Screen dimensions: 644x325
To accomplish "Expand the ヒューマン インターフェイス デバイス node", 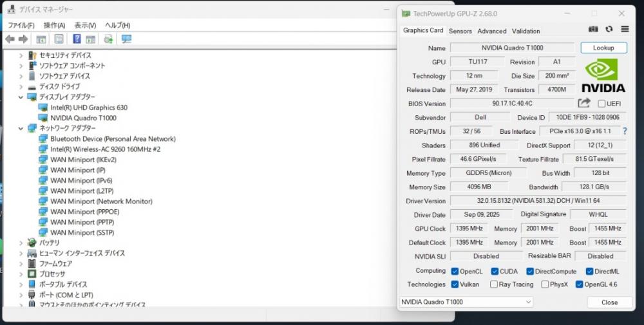I will click(x=21, y=253).
